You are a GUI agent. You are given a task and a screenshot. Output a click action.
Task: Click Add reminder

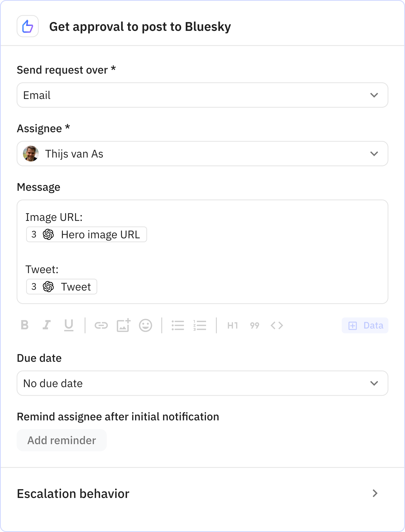pyautogui.click(x=62, y=440)
